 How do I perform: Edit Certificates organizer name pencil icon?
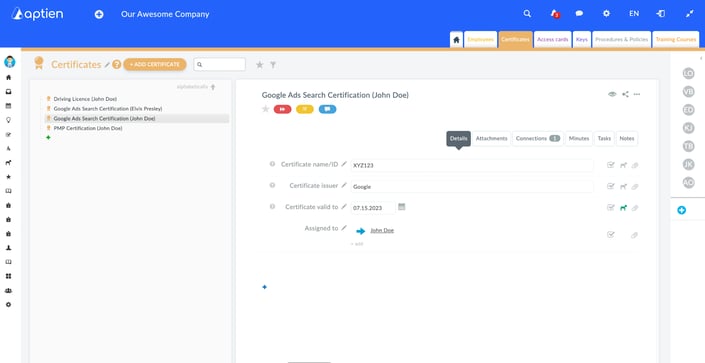click(x=107, y=65)
